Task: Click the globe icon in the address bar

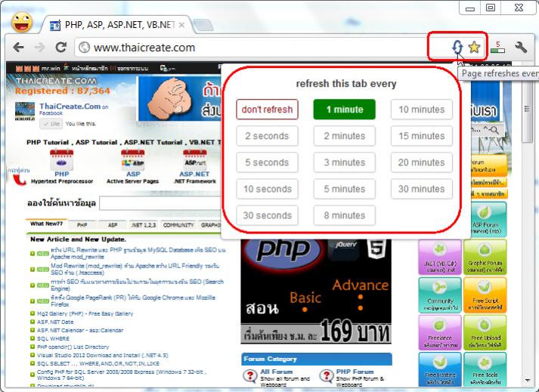Action: tap(84, 48)
